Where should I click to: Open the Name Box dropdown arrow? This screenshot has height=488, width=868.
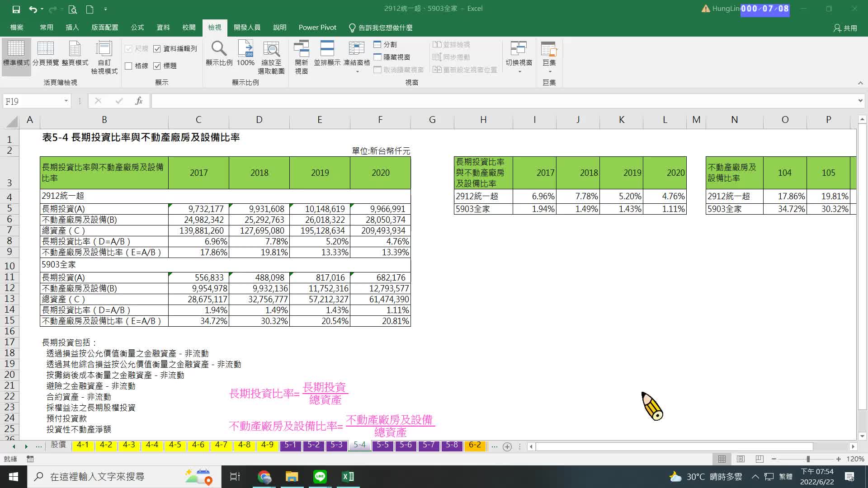pos(66,101)
